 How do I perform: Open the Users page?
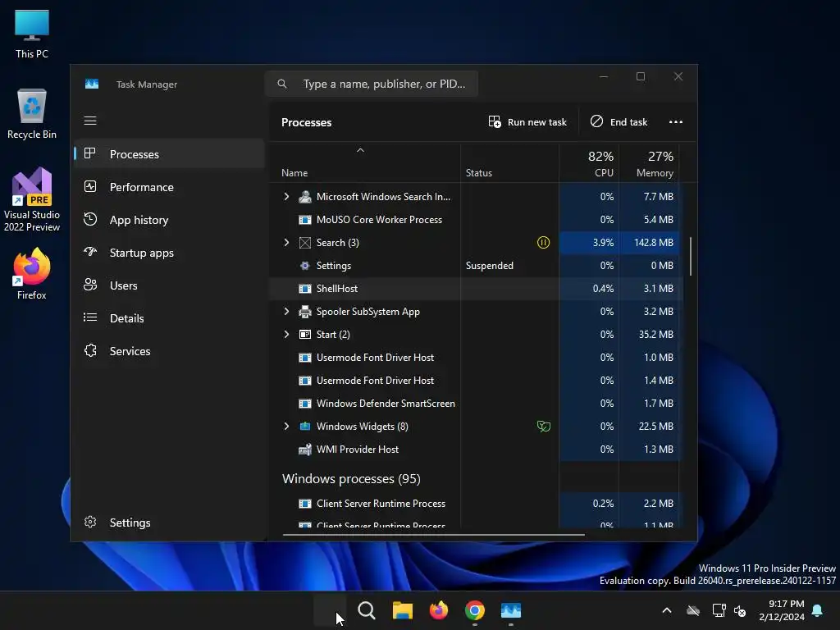point(169,285)
